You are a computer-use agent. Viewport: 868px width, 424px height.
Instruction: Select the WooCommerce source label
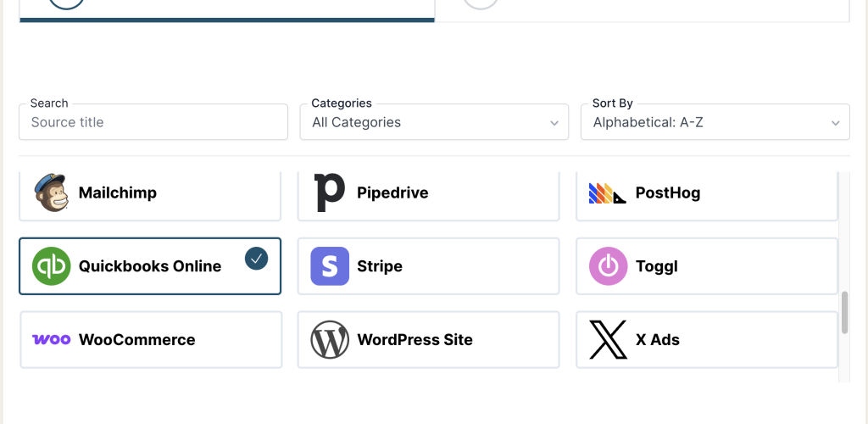136,339
